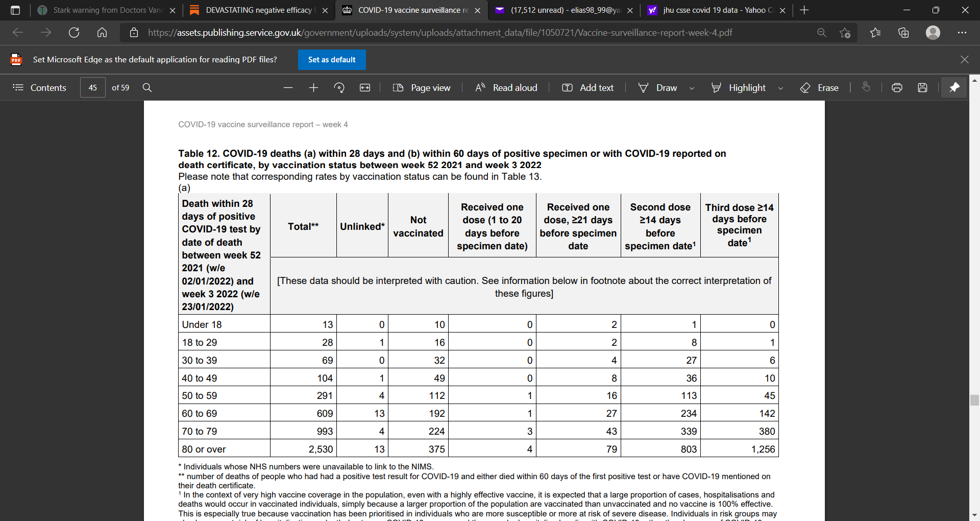Toggle the Contents sidebar panel

coord(40,88)
